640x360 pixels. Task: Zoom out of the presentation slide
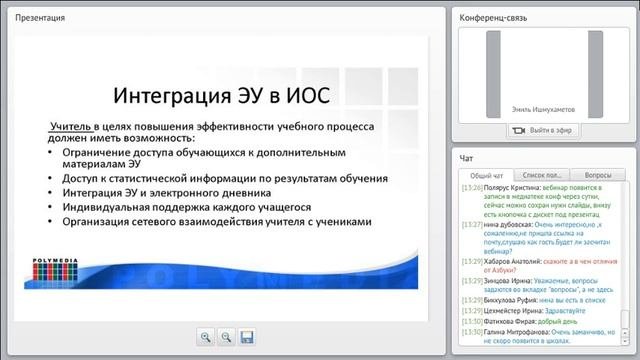point(226,337)
